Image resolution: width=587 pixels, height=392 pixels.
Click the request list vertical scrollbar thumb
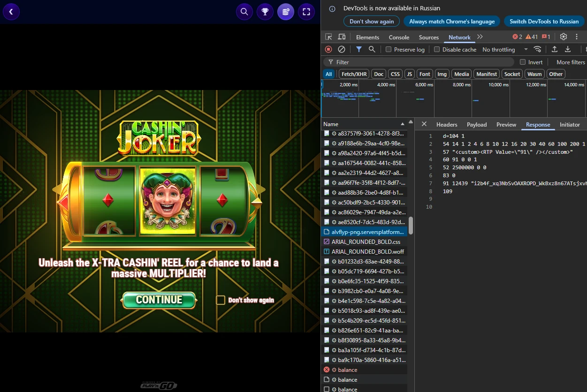[411, 226]
